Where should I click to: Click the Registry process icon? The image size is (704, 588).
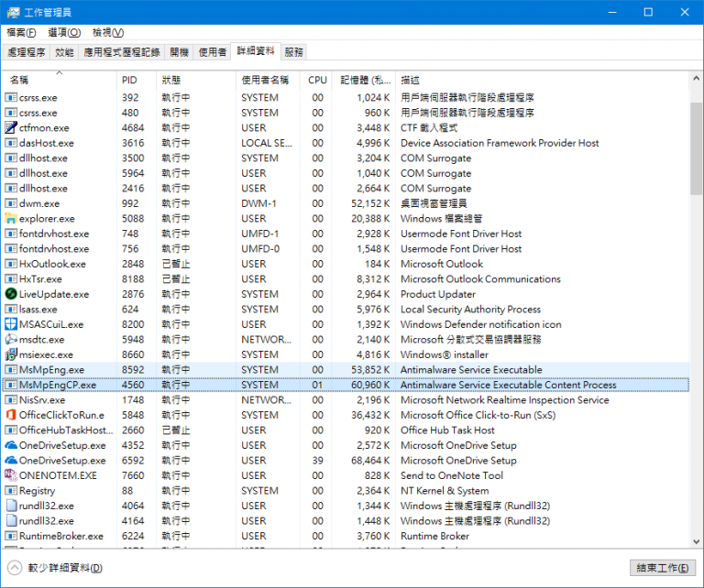11,491
